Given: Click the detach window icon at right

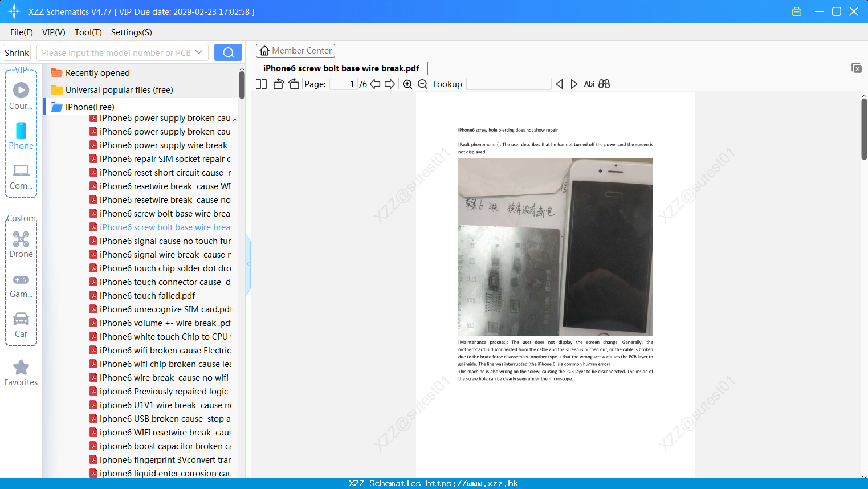Looking at the screenshot, I should [x=857, y=68].
